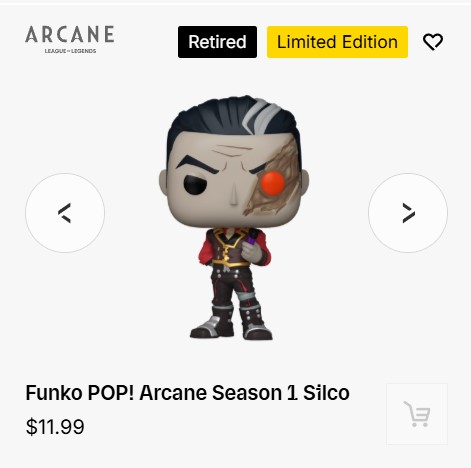Click the ARCANE brand wordmark

click(70, 34)
